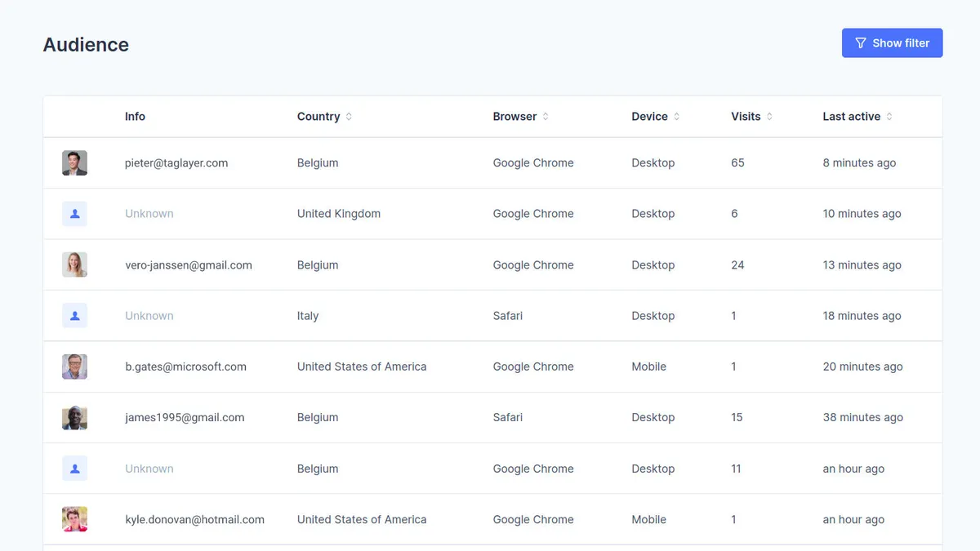This screenshot has height=551, width=980.
Task: Click anonymous user icon in Italy row
Action: (x=74, y=316)
